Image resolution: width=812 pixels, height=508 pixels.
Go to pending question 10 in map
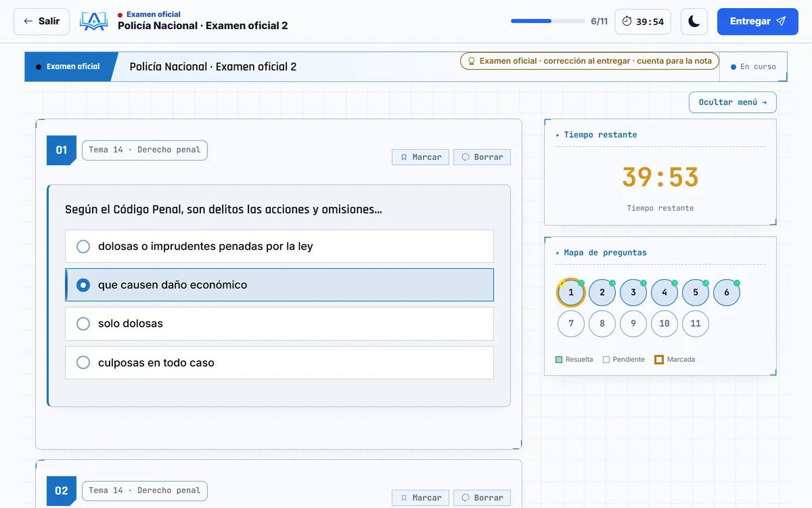click(664, 324)
